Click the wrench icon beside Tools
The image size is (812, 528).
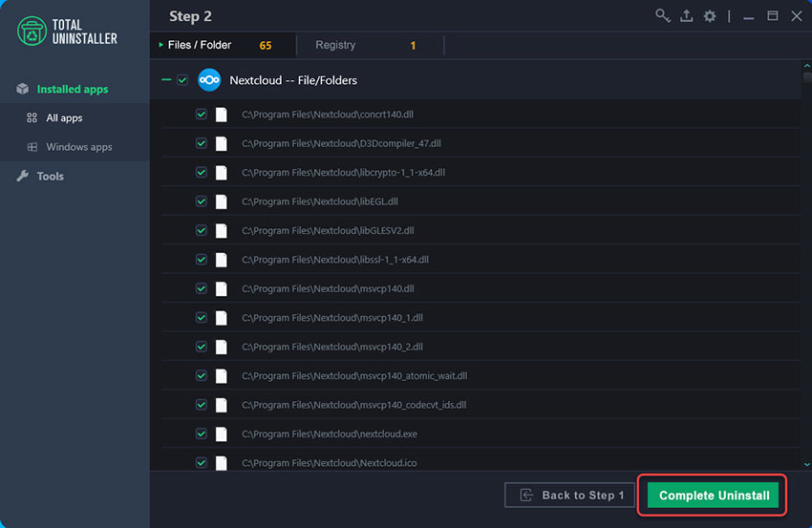click(x=23, y=176)
